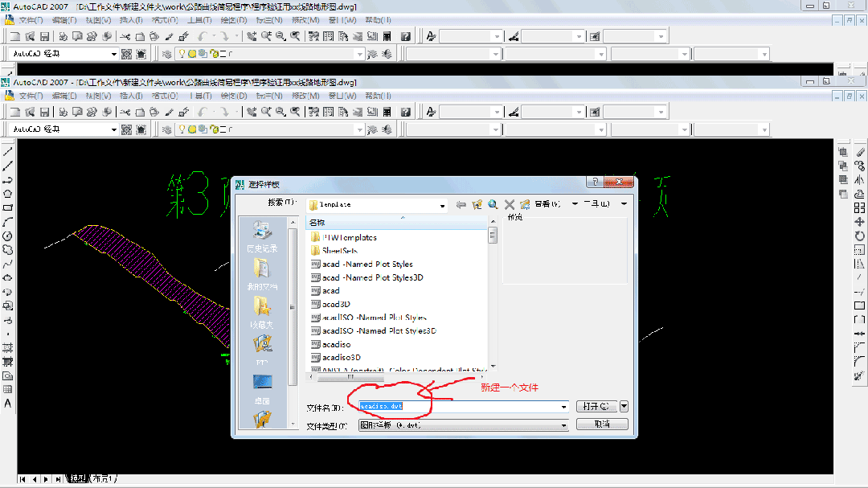Choose the Rectangle tool in the draw toolbar
Viewport: 868px width, 488px height.
pyautogui.click(x=8, y=207)
